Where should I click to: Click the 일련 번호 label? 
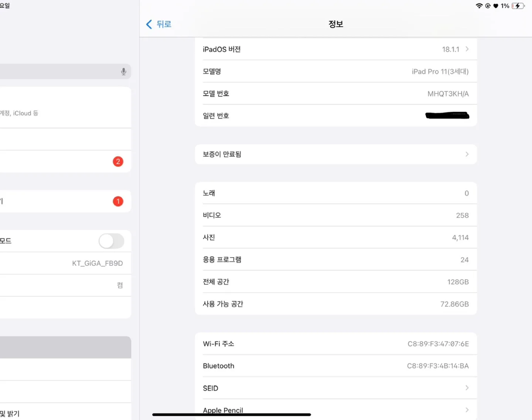coord(216,116)
